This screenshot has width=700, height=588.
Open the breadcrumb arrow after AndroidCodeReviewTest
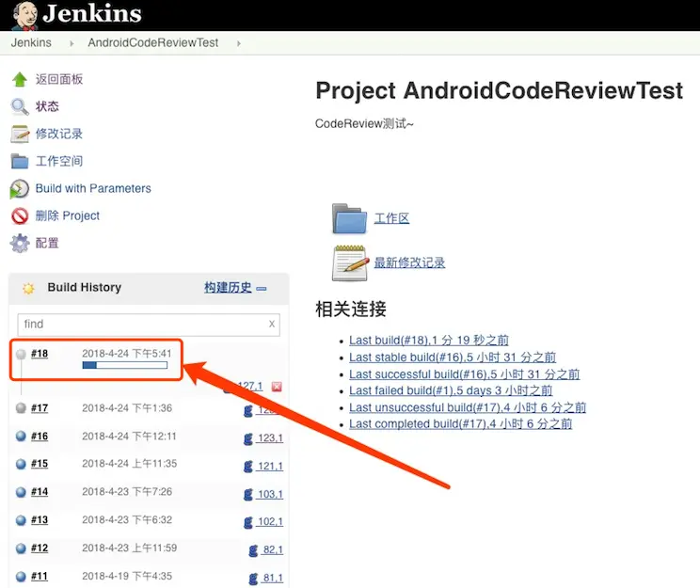tap(239, 43)
